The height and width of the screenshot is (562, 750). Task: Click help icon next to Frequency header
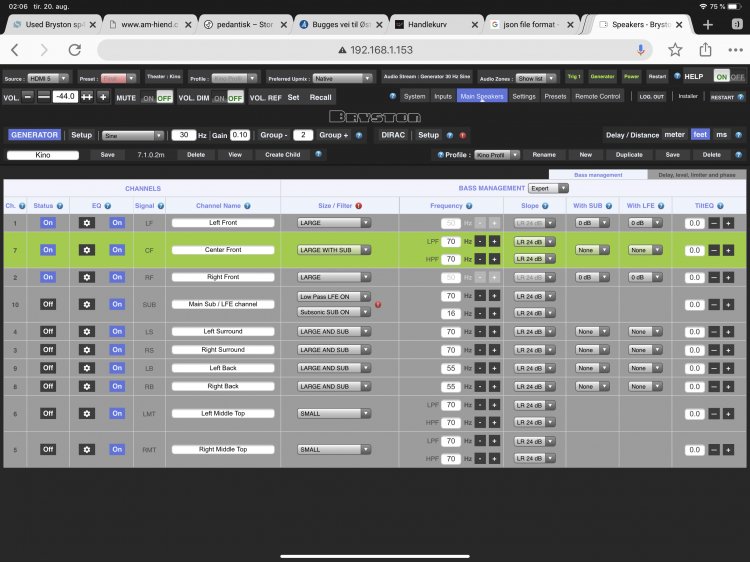[469, 206]
